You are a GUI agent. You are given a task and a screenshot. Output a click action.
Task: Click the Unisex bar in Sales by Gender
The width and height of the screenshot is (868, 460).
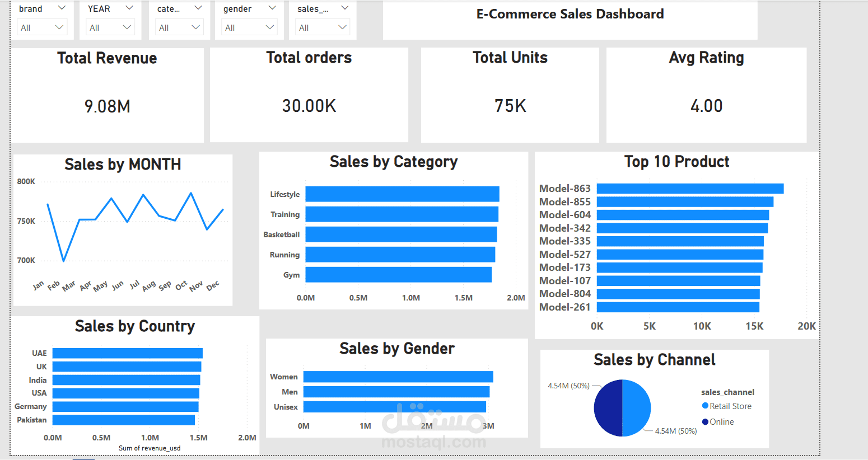pos(395,407)
